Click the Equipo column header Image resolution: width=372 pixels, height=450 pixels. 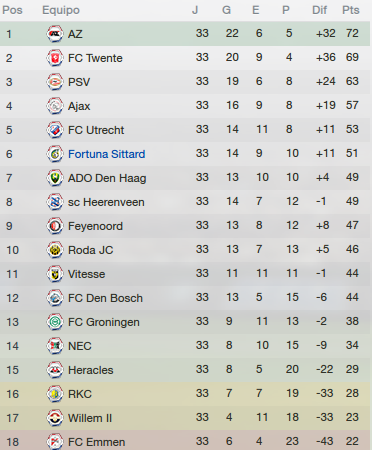coord(61,10)
